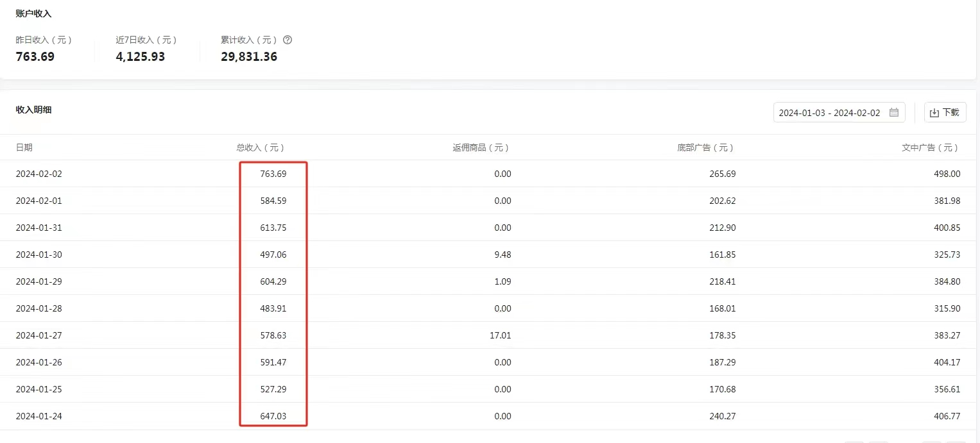Screen dimensions: 980x443
Task: Click the 收入明细 section title
Action: click(x=33, y=110)
